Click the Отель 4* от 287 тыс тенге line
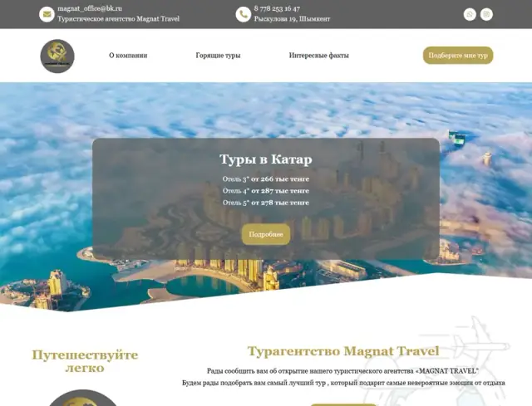The image size is (532, 406). coord(266,191)
